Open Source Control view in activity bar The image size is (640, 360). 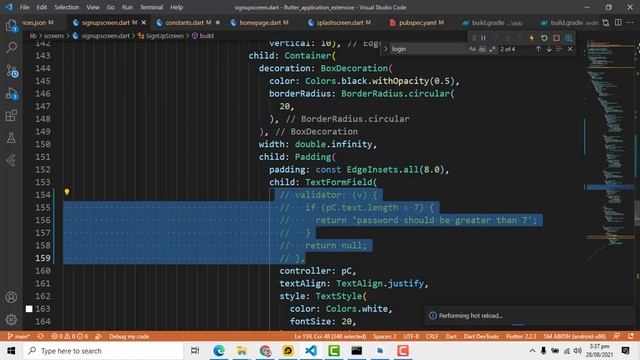pyautogui.click(x=11, y=71)
